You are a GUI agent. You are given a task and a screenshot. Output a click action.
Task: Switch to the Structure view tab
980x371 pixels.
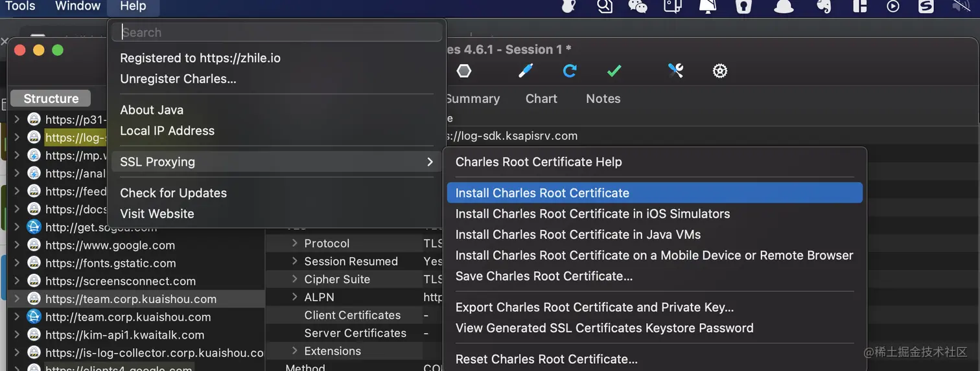(x=51, y=98)
